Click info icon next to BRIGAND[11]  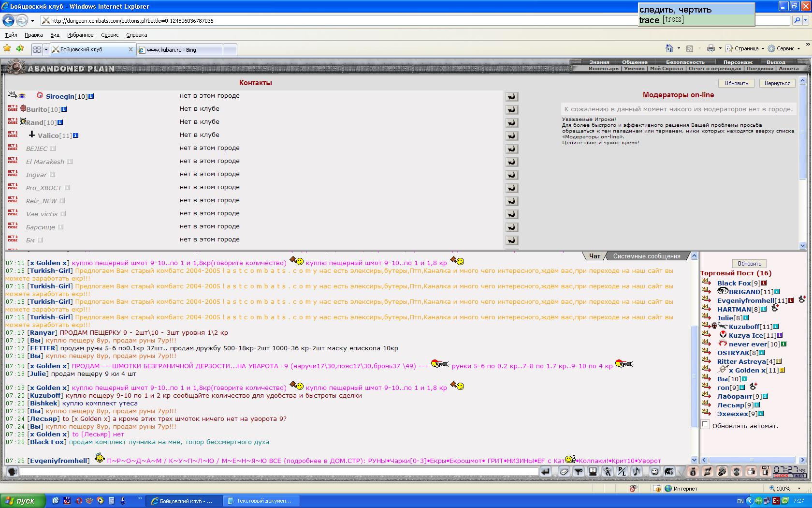[777, 292]
